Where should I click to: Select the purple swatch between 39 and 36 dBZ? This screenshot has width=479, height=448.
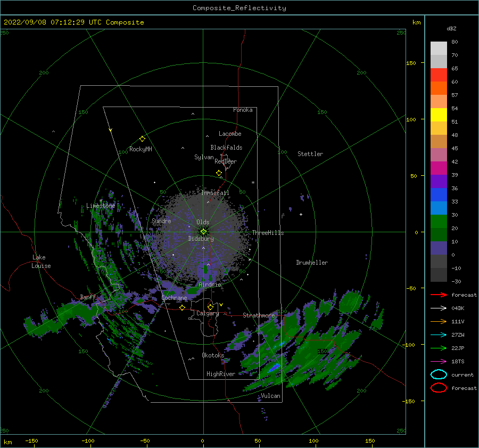[x=439, y=182]
